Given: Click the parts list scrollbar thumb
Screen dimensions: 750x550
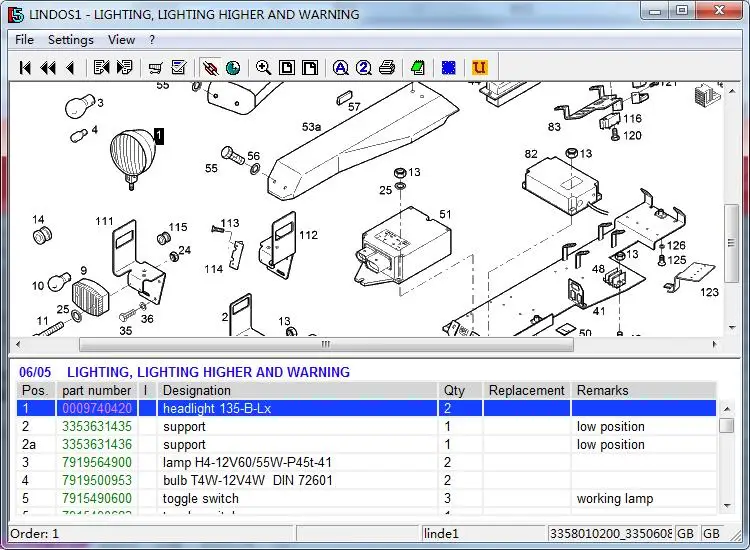Looking at the screenshot, I should (x=727, y=425).
